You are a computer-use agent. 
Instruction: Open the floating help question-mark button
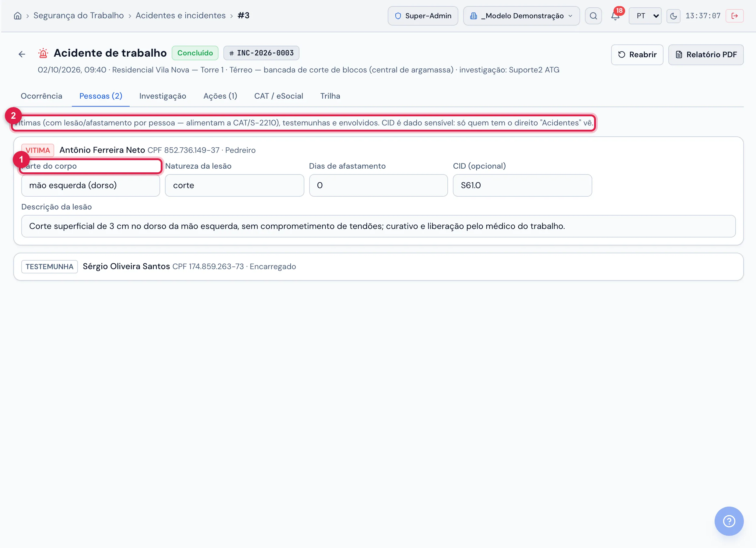(x=729, y=521)
